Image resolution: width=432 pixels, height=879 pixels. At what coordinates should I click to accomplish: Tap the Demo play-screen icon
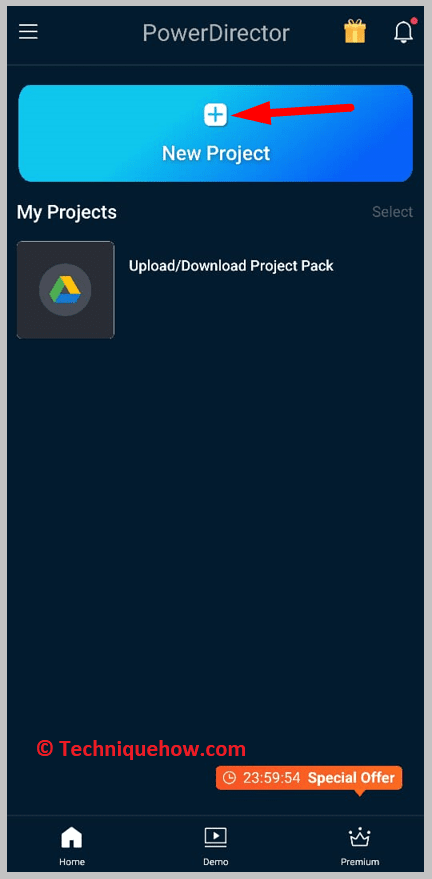pyautogui.click(x=215, y=838)
